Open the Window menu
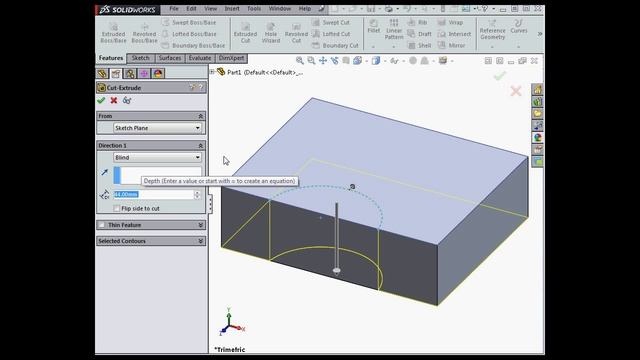Screen dimensions: 640x360 coord(280,9)
